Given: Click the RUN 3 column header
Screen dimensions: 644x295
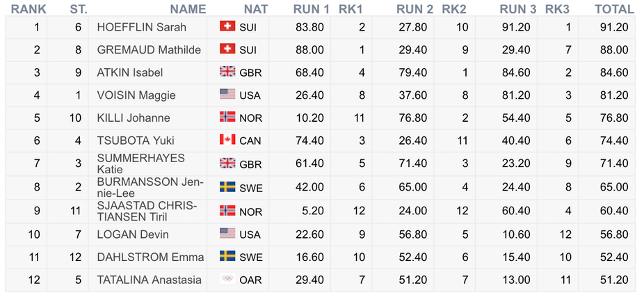Looking at the screenshot, I should tap(518, 9).
